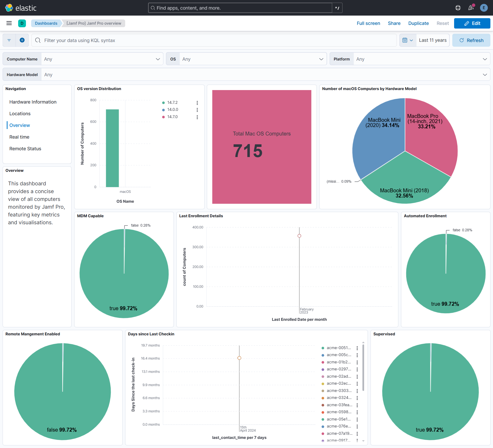The height and width of the screenshot is (448, 493).
Task: Click the D space avatar
Action: [x=22, y=23]
